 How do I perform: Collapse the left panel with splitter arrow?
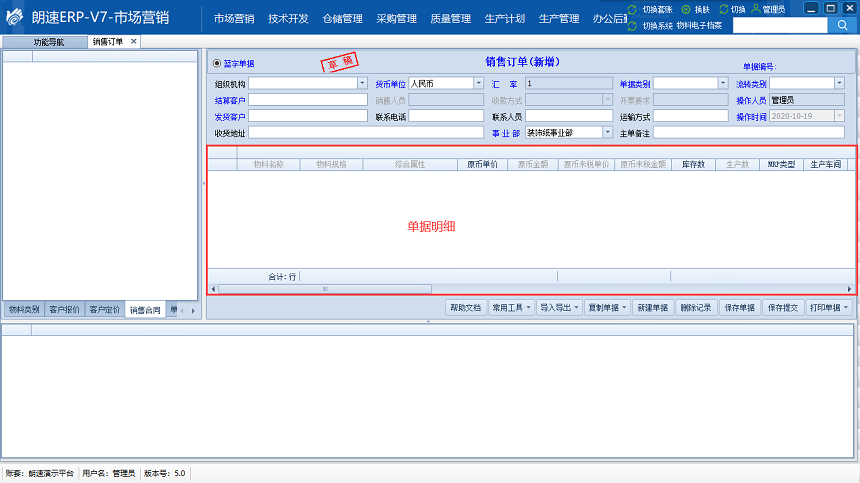(203, 183)
